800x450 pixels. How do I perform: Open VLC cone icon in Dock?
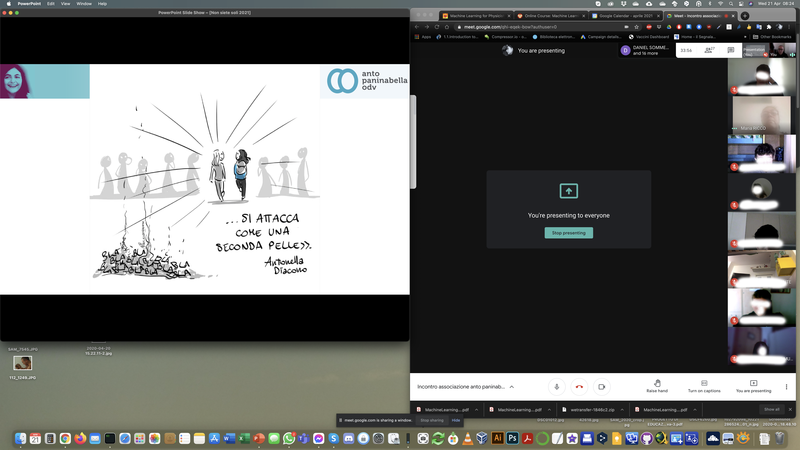(x=467, y=438)
